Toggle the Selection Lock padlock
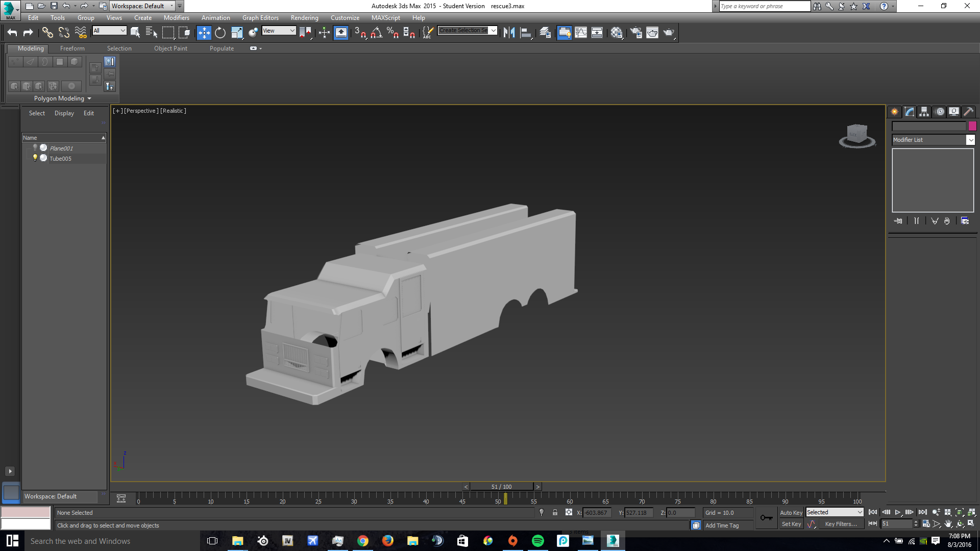 tap(555, 512)
